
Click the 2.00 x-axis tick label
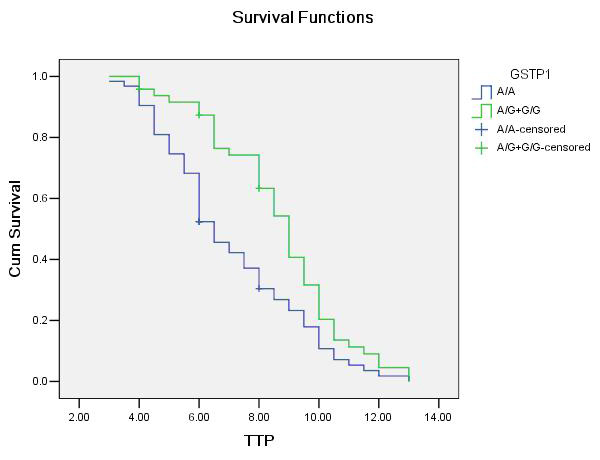(79, 415)
